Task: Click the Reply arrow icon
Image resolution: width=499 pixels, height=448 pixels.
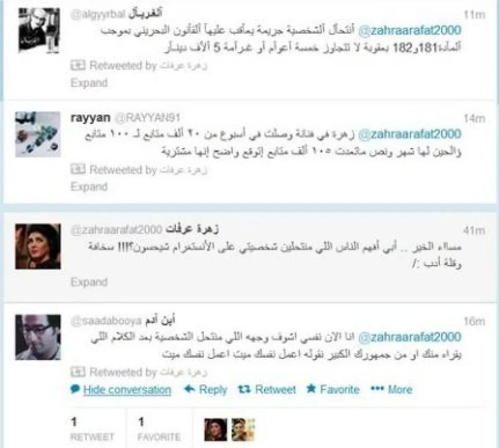Action: [x=190, y=389]
